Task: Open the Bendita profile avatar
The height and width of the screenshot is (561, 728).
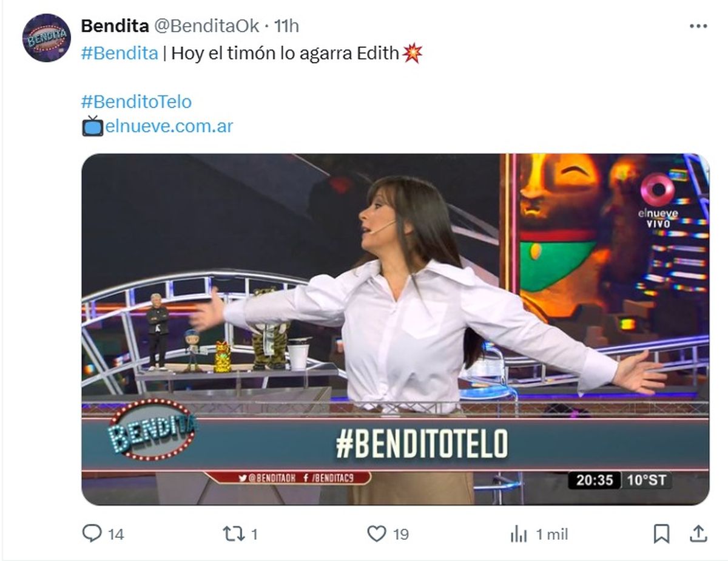Action: [47, 38]
